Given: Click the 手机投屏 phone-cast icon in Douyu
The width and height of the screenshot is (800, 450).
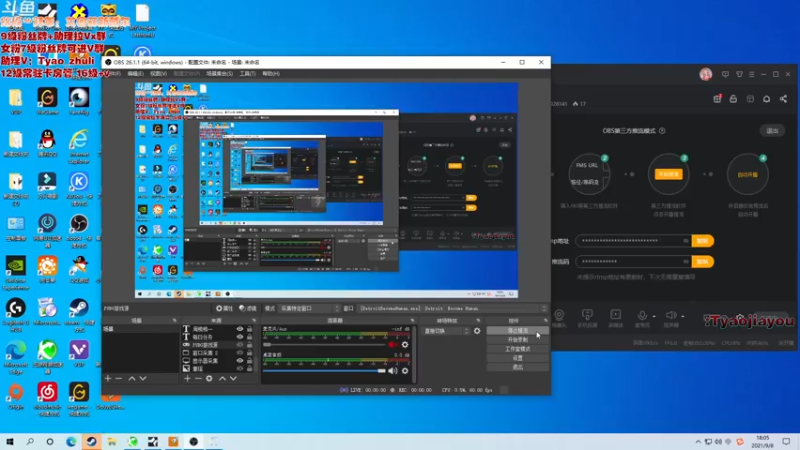Looking at the screenshot, I should [587, 315].
